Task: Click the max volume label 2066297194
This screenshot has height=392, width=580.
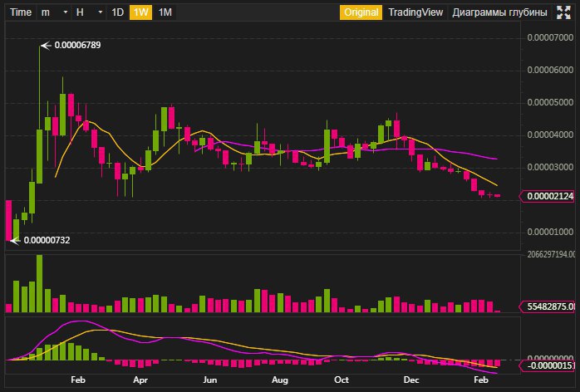Action: click(551, 254)
